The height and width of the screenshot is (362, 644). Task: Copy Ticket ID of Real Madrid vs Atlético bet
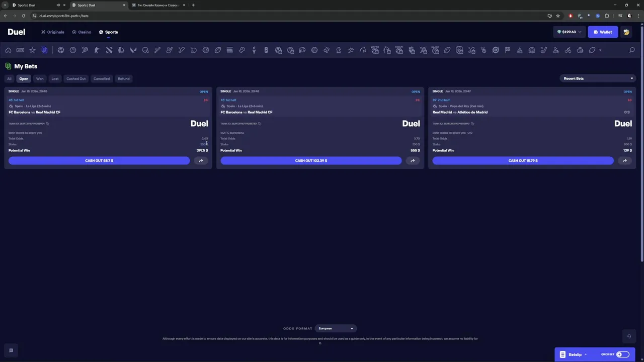point(472,124)
